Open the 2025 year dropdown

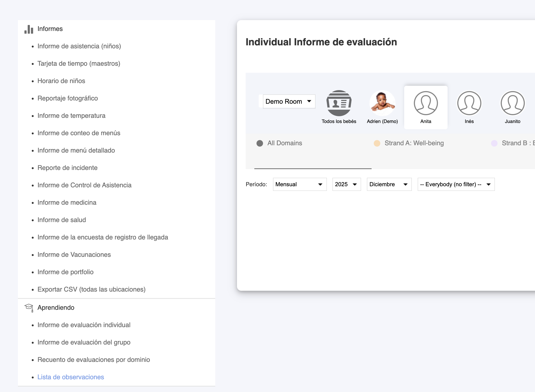(346, 184)
